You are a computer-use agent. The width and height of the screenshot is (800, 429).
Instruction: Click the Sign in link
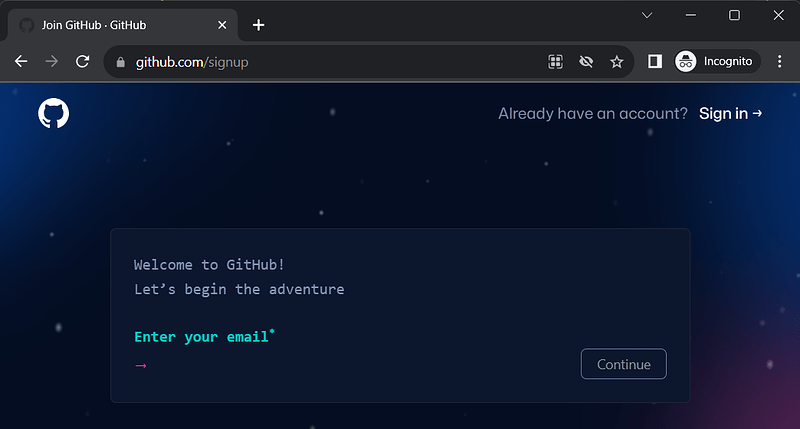tap(730, 114)
